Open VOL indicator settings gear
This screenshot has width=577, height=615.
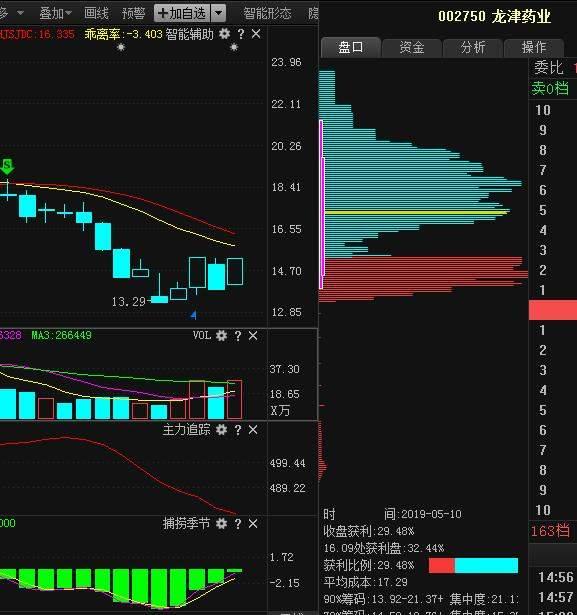[x=222, y=336]
